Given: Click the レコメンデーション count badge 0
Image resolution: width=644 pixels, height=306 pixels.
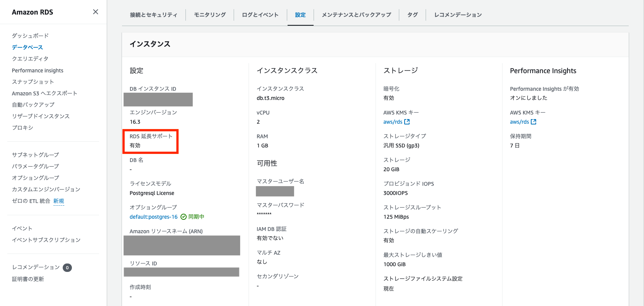Looking at the screenshot, I should (x=67, y=268).
